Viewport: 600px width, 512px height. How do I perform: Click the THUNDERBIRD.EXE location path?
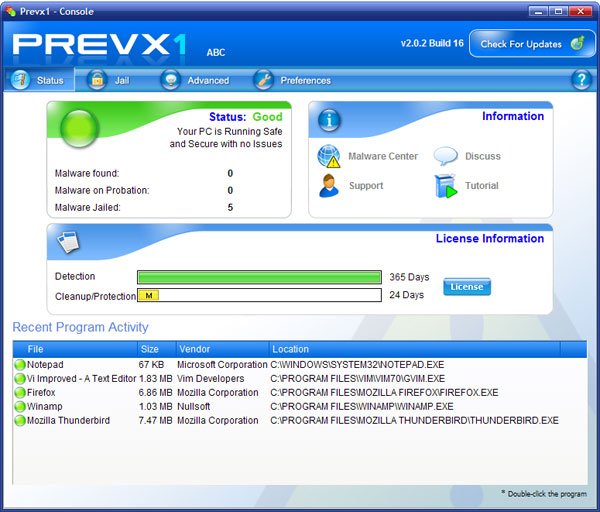pos(414,421)
